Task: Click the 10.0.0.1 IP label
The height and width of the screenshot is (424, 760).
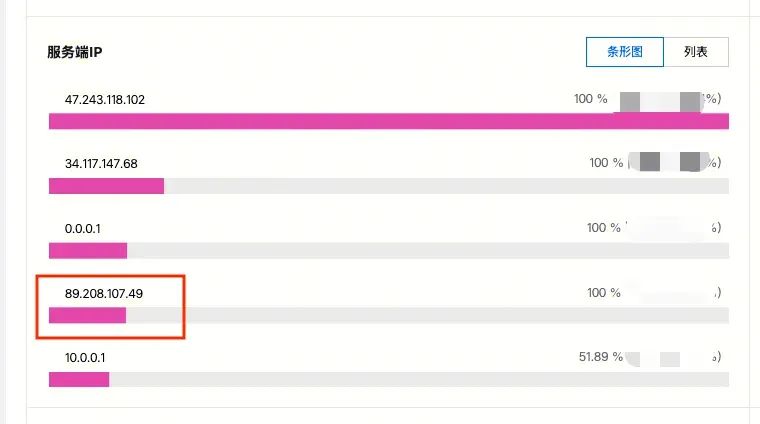Action: 85,358
